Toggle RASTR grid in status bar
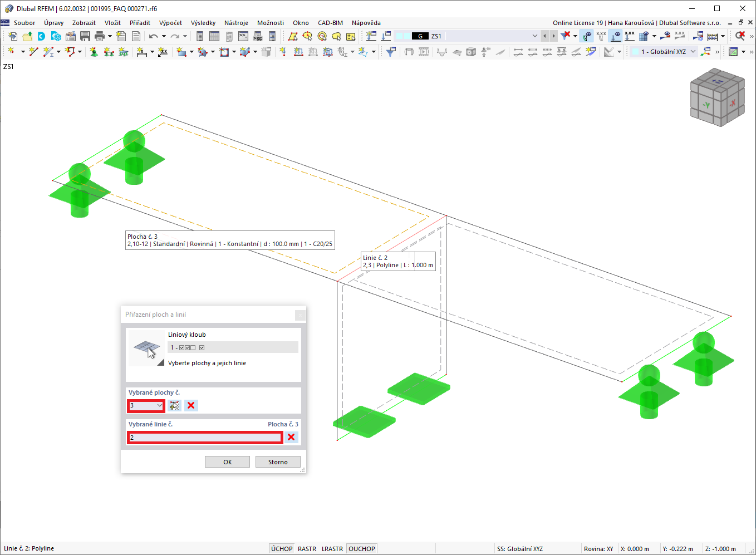The image size is (756, 555). (x=307, y=549)
